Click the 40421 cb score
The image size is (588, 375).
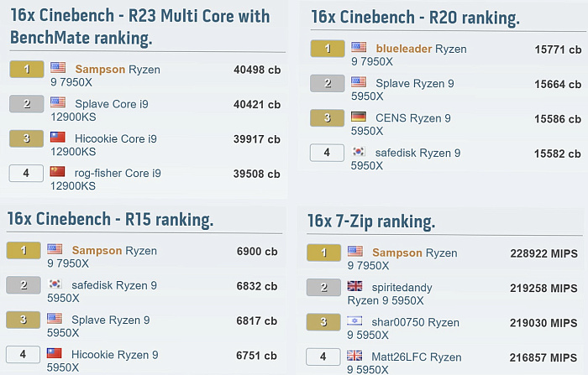[x=257, y=105]
